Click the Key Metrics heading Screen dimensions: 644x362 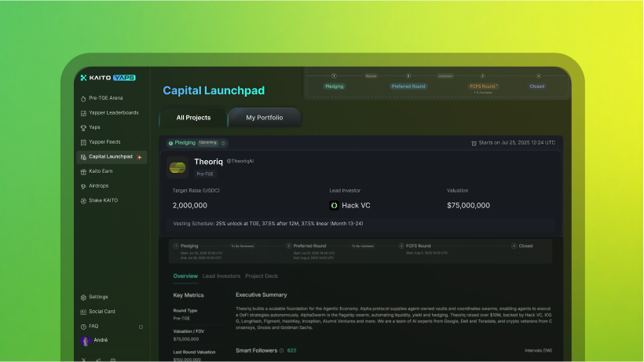click(188, 295)
